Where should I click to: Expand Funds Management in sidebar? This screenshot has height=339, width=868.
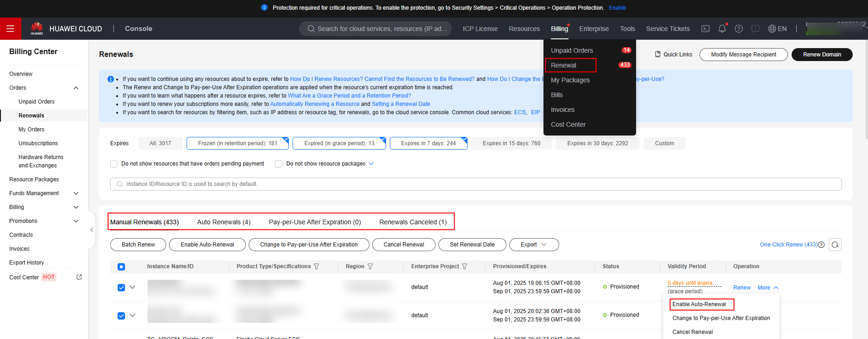[x=76, y=193]
